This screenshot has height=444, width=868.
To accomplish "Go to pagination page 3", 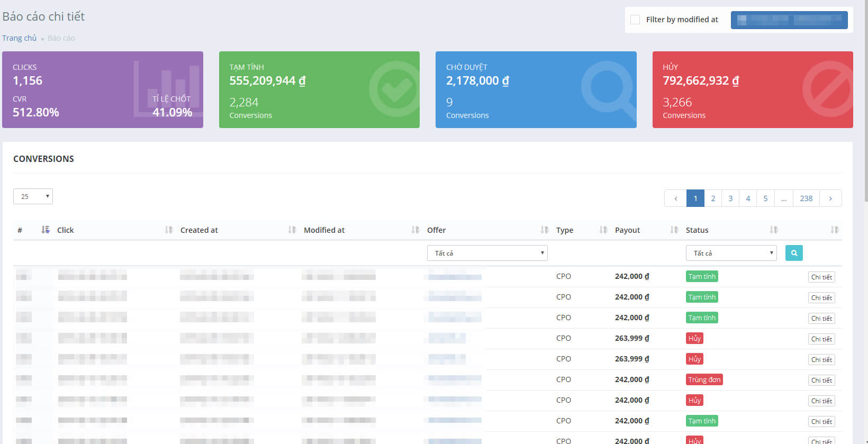I will pyautogui.click(x=730, y=198).
